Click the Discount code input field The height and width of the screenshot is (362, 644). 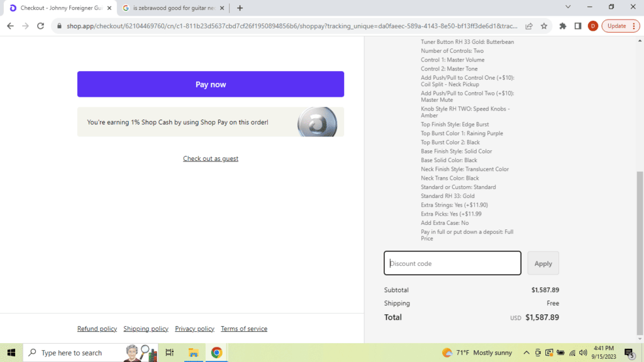point(452,263)
